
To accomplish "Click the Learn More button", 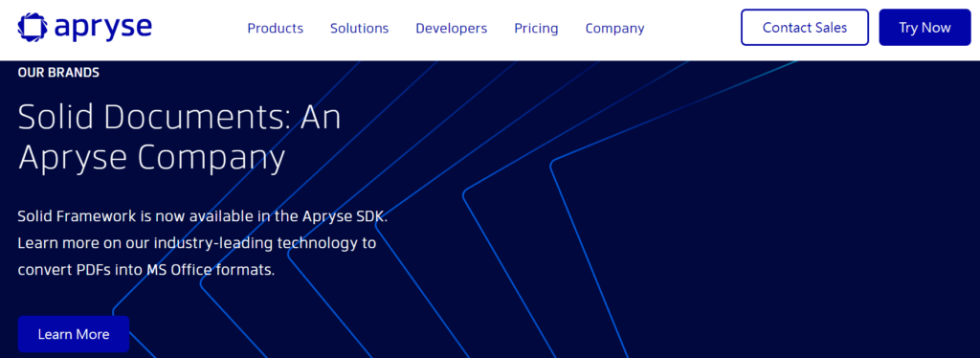I will 74,334.
